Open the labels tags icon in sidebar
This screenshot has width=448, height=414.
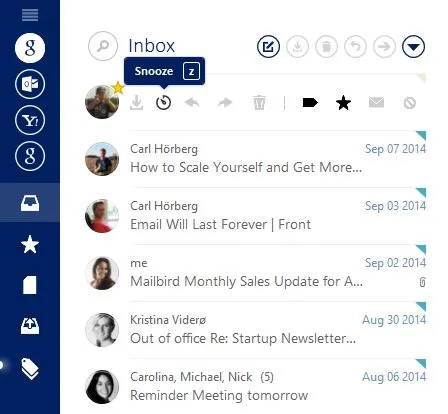(30, 368)
